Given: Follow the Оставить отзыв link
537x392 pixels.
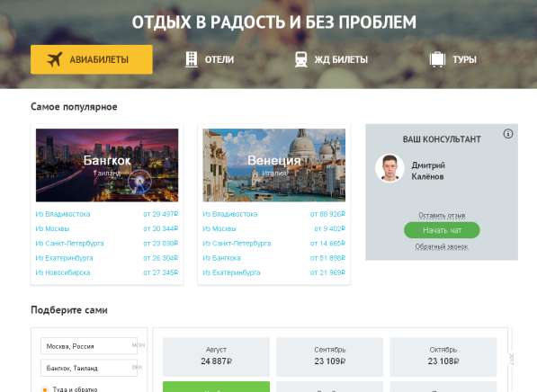Looking at the screenshot, I should point(442,216).
